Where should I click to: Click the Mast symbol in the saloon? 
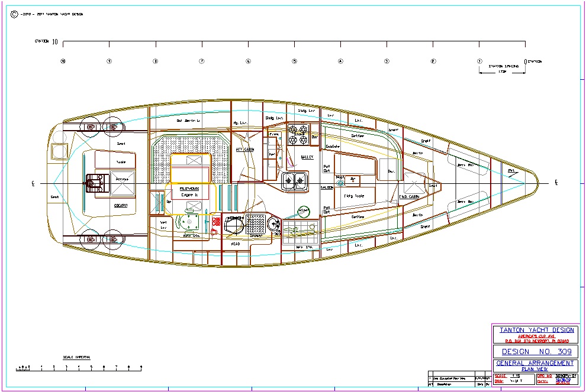click(x=340, y=183)
